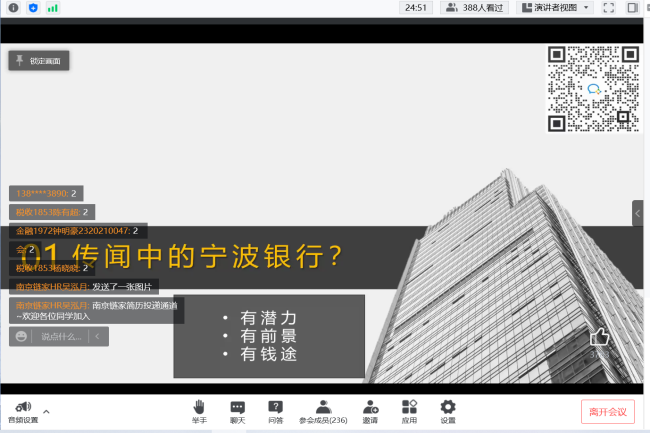The height and width of the screenshot is (433, 650).
Task: Open the apps (应用) menu
Action: click(x=409, y=410)
